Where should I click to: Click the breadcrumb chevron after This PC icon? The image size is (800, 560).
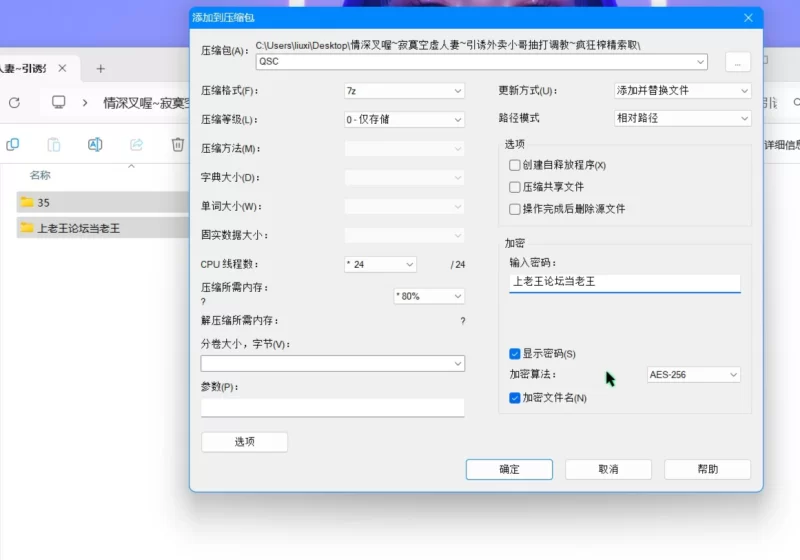85,103
